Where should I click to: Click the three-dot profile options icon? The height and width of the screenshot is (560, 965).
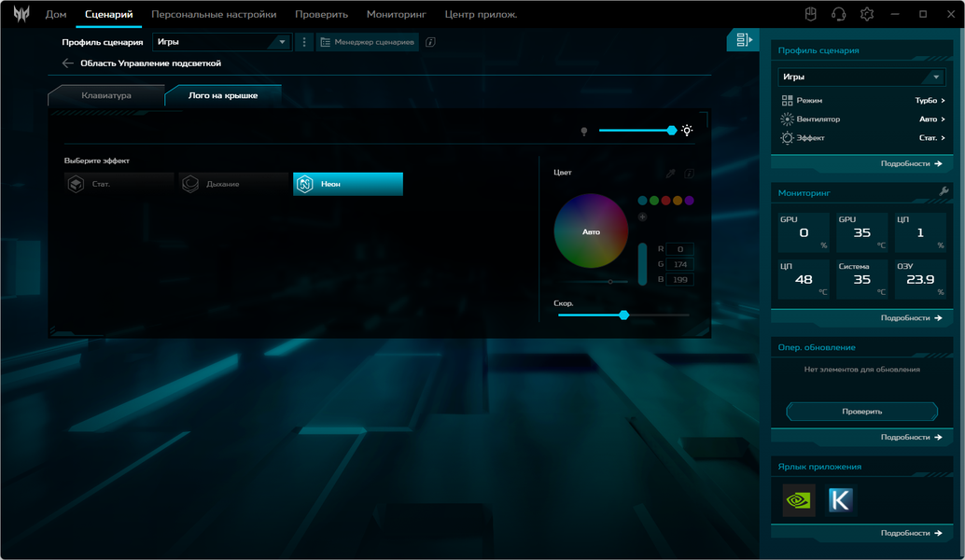304,42
